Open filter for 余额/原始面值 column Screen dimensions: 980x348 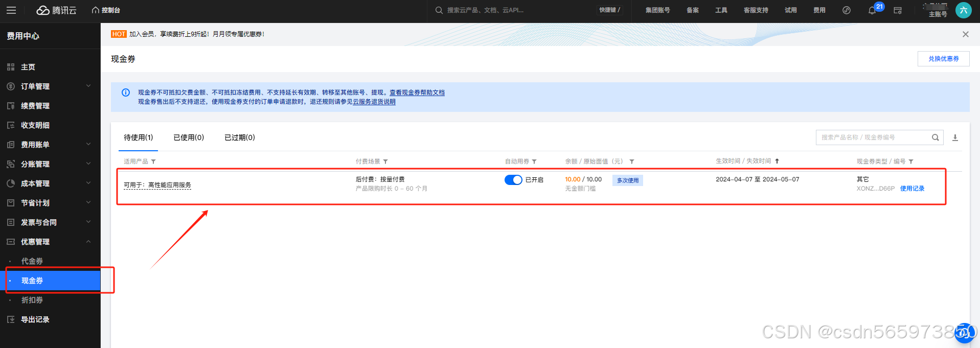pyautogui.click(x=632, y=161)
